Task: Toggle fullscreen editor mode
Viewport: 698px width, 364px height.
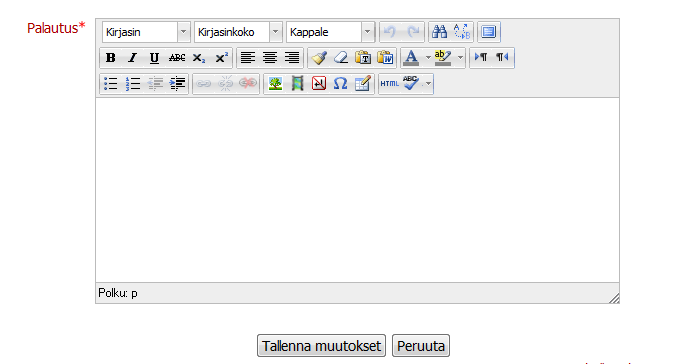Action: (x=489, y=32)
